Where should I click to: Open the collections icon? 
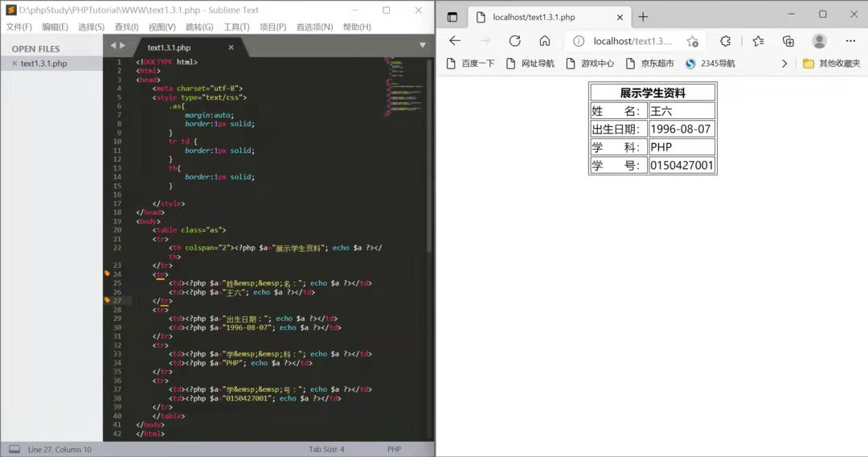(788, 41)
